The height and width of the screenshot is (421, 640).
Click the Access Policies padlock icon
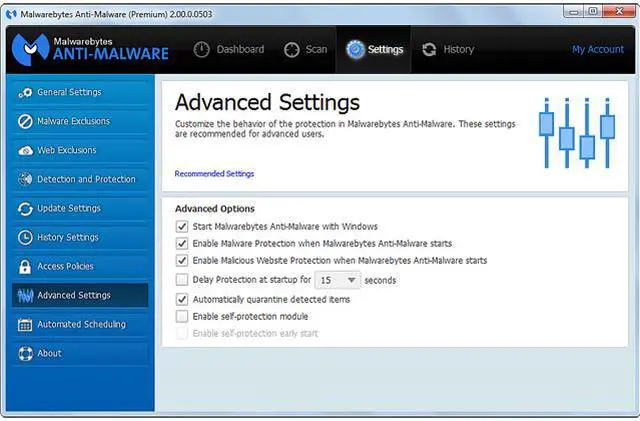25,266
